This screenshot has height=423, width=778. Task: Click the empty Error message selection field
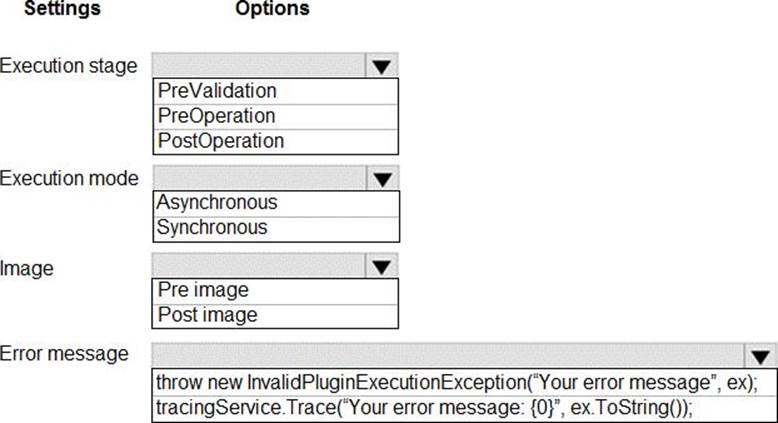[447, 356]
